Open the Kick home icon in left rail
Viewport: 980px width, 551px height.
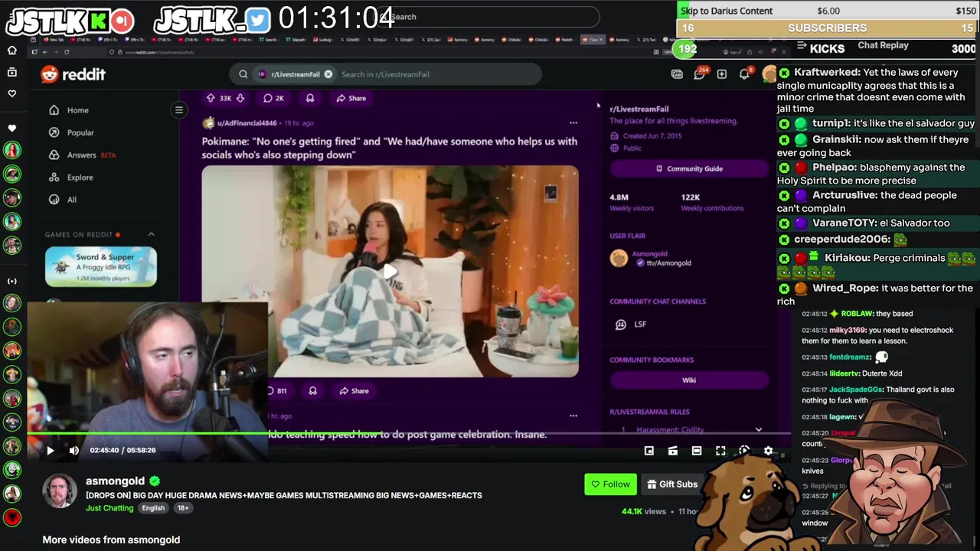(11, 51)
